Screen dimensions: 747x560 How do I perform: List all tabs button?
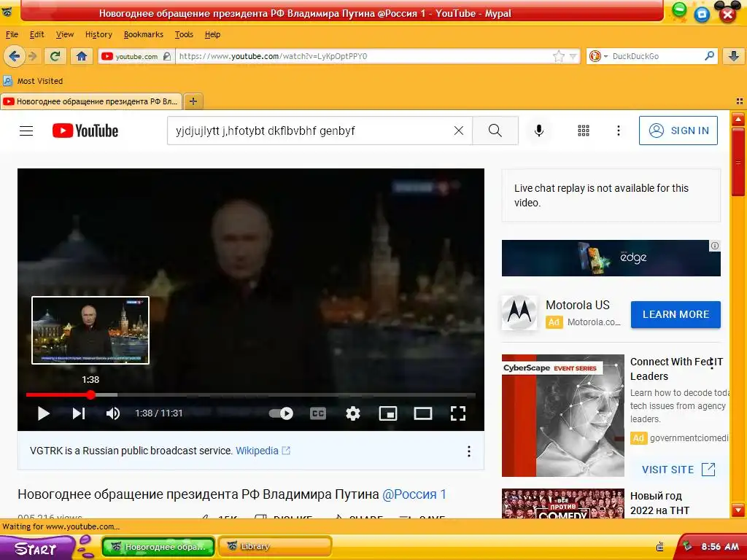740,101
